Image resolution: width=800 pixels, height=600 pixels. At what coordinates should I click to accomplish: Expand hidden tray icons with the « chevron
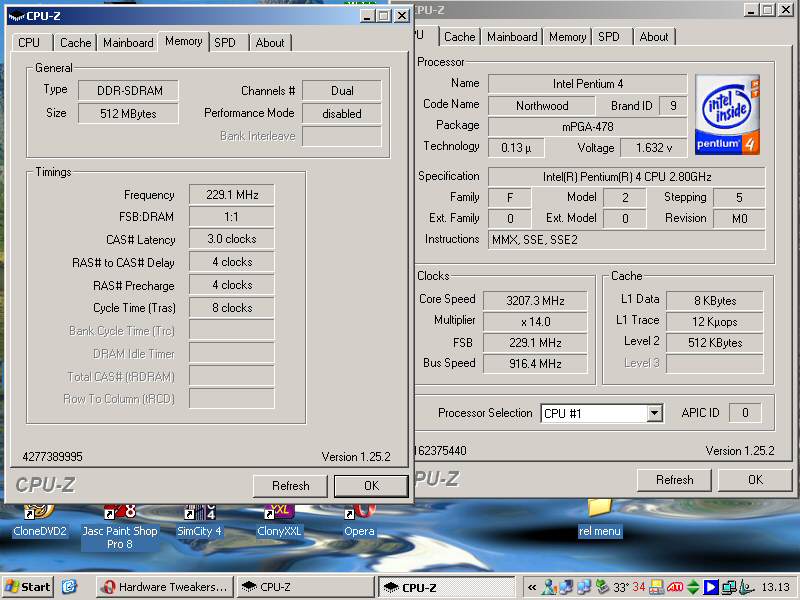(532, 587)
